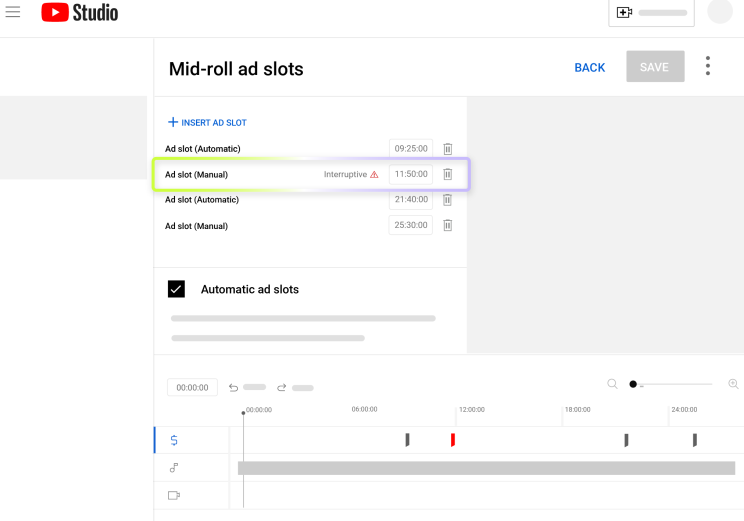Edit the 11:50:00 ad slot time field
Image resolution: width=744 pixels, height=521 pixels.
(x=410, y=174)
